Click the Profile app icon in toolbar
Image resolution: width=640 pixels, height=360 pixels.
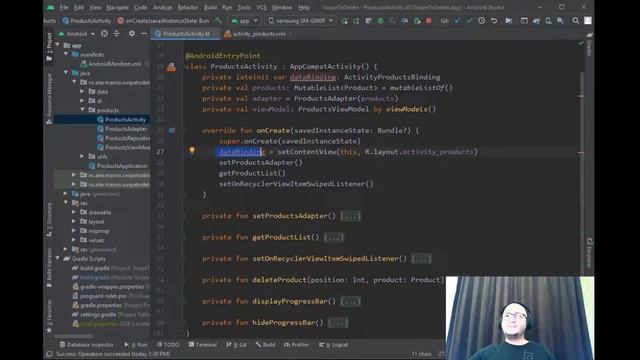click(x=404, y=20)
